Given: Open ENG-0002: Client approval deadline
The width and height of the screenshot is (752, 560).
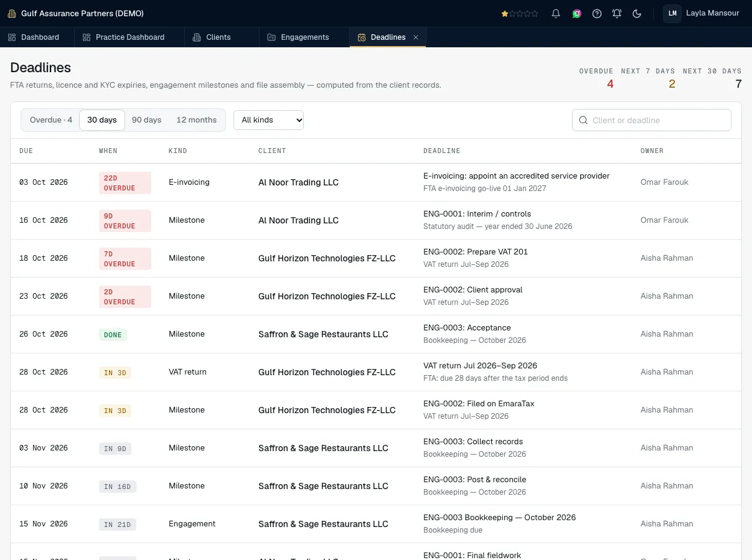Looking at the screenshot, I should tap(472, 290).
